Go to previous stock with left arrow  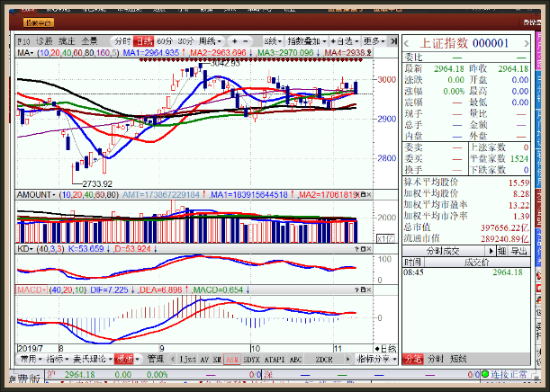[407, 43]
